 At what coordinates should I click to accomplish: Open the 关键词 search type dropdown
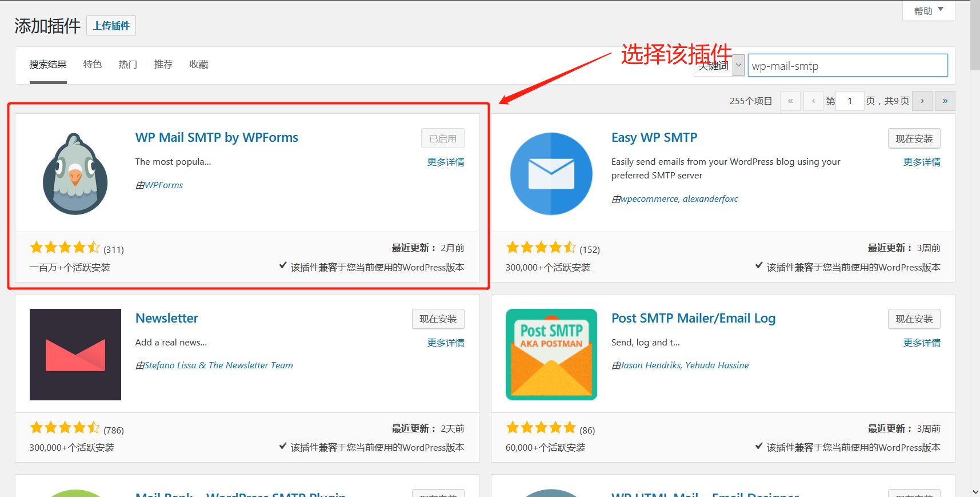[719, 65]
